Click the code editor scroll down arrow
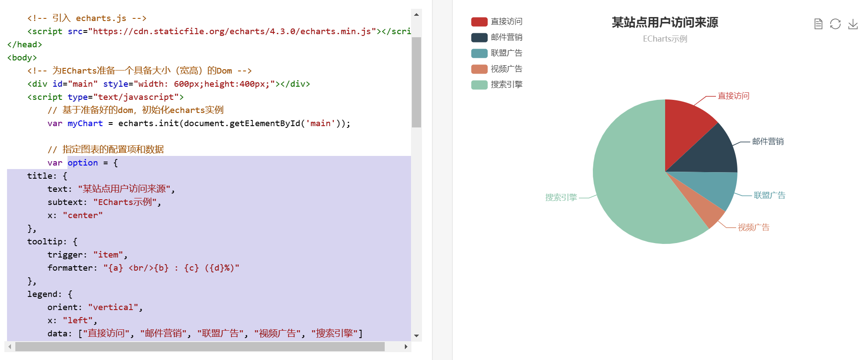 point(416,336)
